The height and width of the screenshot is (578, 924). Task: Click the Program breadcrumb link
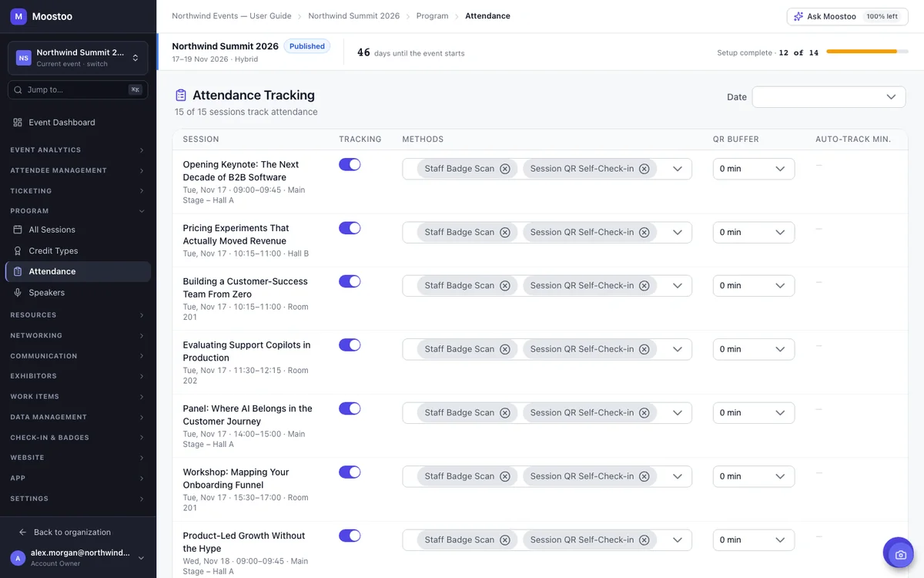coord(433,16)
